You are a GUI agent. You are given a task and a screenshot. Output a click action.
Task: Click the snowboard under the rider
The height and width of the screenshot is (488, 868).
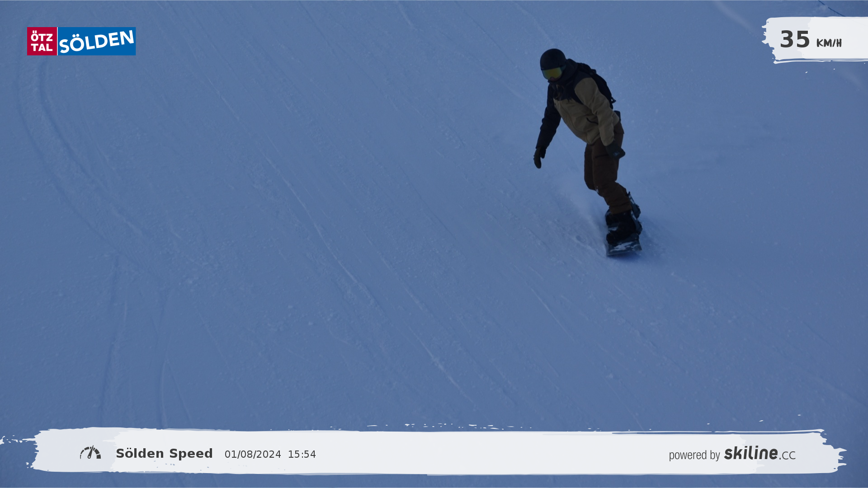tap(624, 248)
